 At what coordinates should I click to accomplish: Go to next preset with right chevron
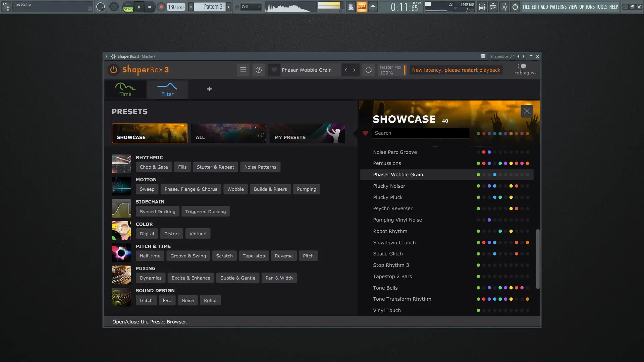pyautogui.click(x=354, y=70)
